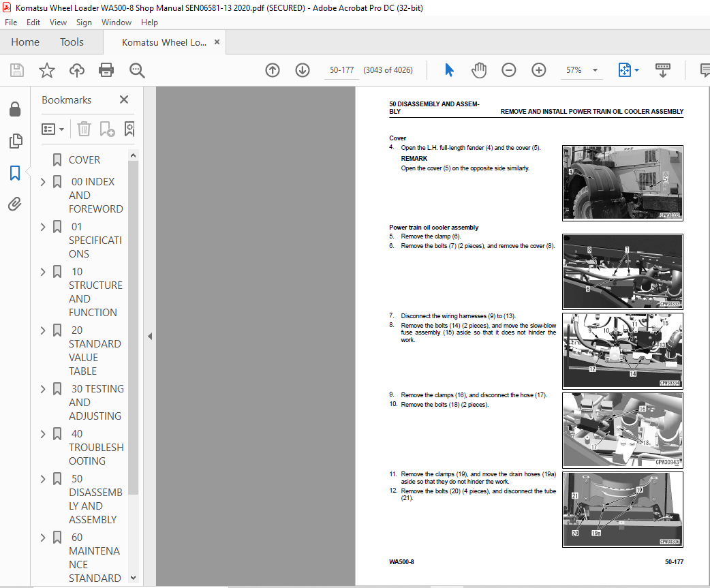
Task: Open the View menu
Action: [58, 22]
